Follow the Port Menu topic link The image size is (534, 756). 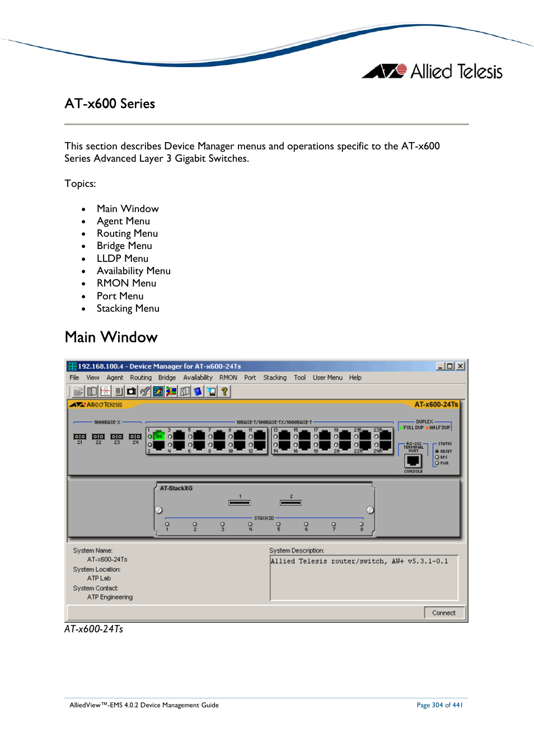coord(120,296)
